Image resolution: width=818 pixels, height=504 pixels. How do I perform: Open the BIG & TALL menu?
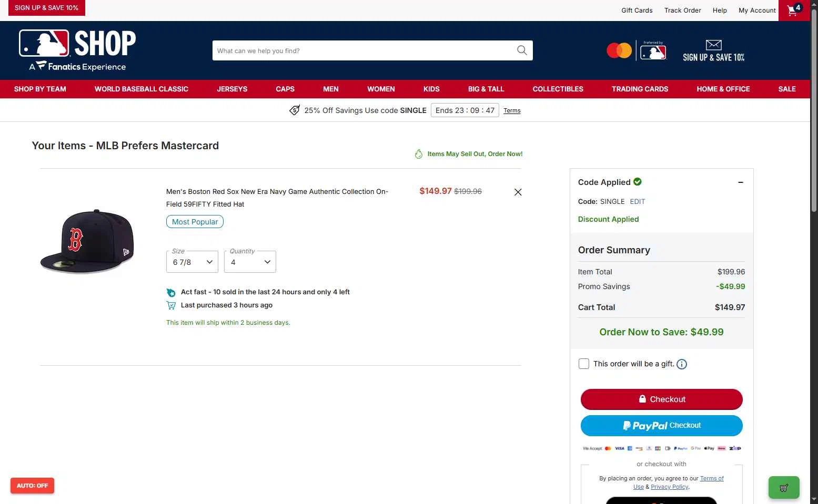(x=486, y=89)
